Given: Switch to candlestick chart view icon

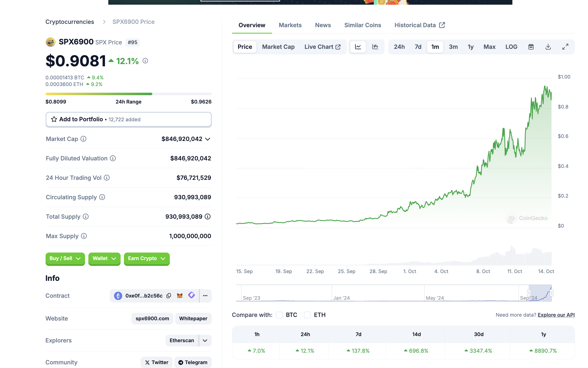Looking at the screenshot, I should point(375,47).
